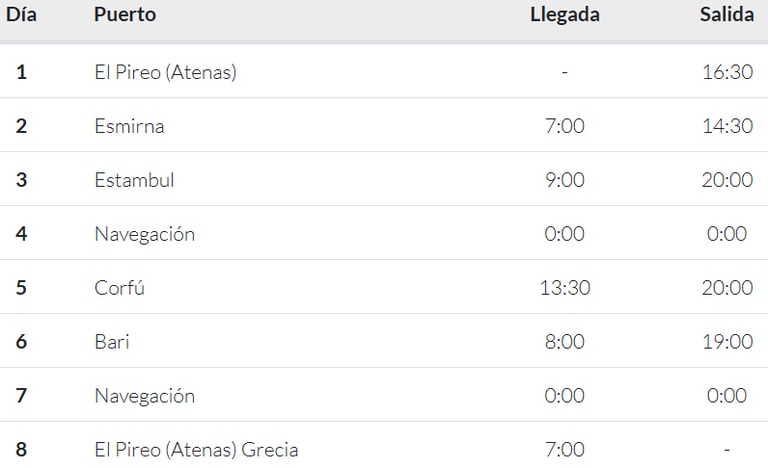Screen dimensions: 768x468
Task: Click the day number 5 cell
Action: pos(21,288)
